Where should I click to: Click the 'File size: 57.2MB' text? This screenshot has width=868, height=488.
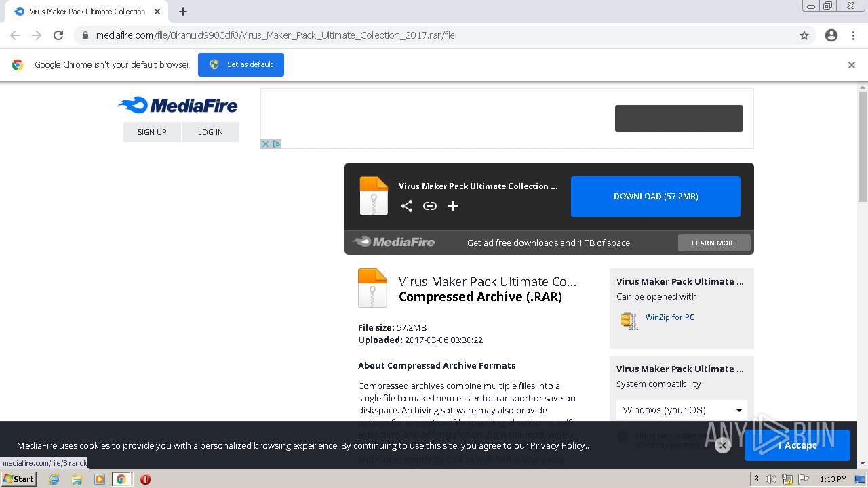393,328
